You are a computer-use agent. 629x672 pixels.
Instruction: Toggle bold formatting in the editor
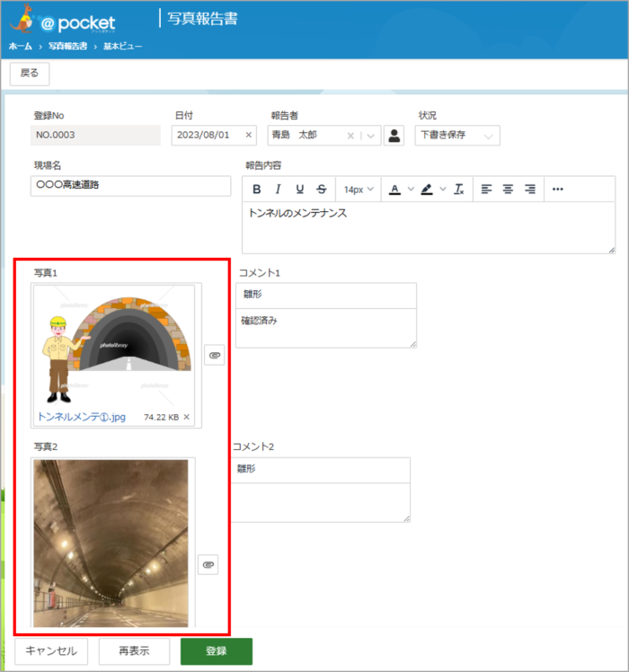click(x=257, y=190)
